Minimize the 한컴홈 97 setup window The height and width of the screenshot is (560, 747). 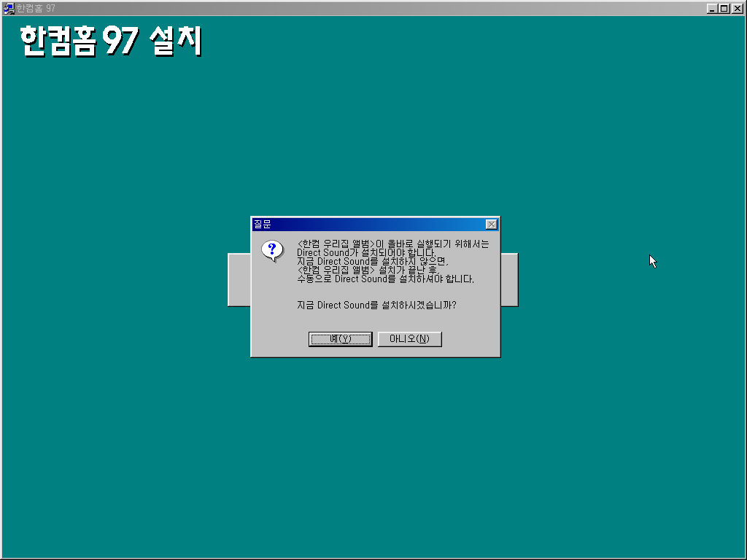click(712, 9)
